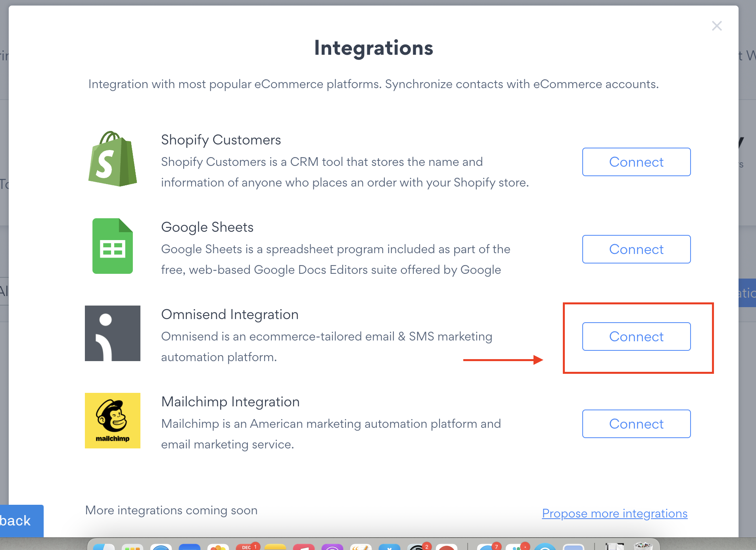The height and width of the screenshot is (550, 756).
Task: Close the Integrations dialog with the X
Action: tap(717, 26)
